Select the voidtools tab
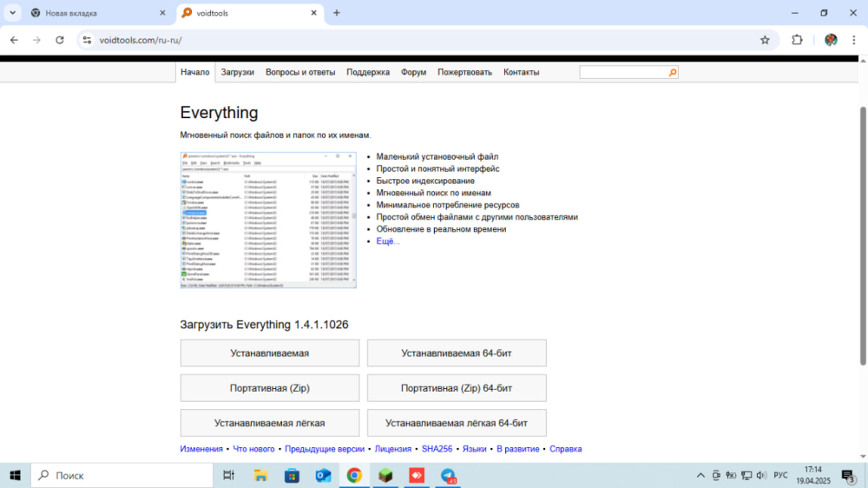Screen dimensions: 868x488 coord(250,13)
